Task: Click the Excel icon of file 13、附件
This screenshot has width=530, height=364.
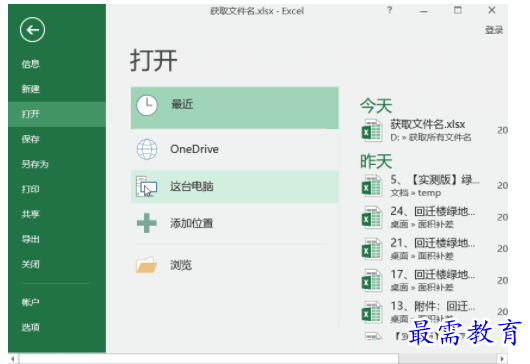Action: point(372,312)
